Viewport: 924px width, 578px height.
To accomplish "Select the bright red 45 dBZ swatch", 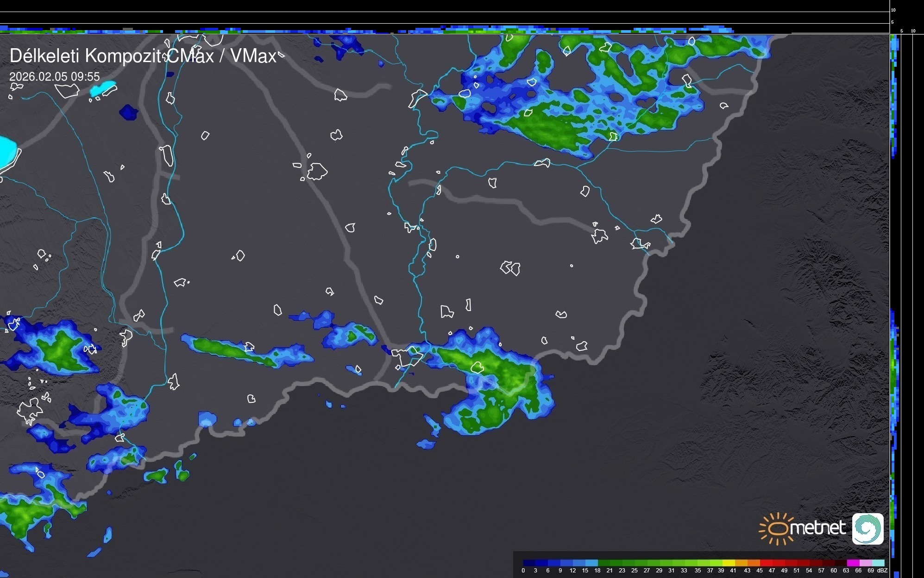I will tap(766, 563).
